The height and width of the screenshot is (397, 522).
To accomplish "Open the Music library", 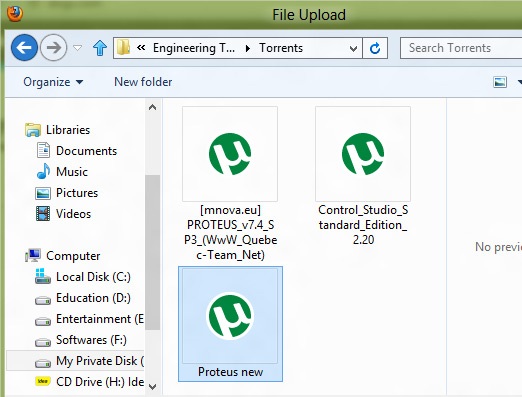I will (72, 172).
